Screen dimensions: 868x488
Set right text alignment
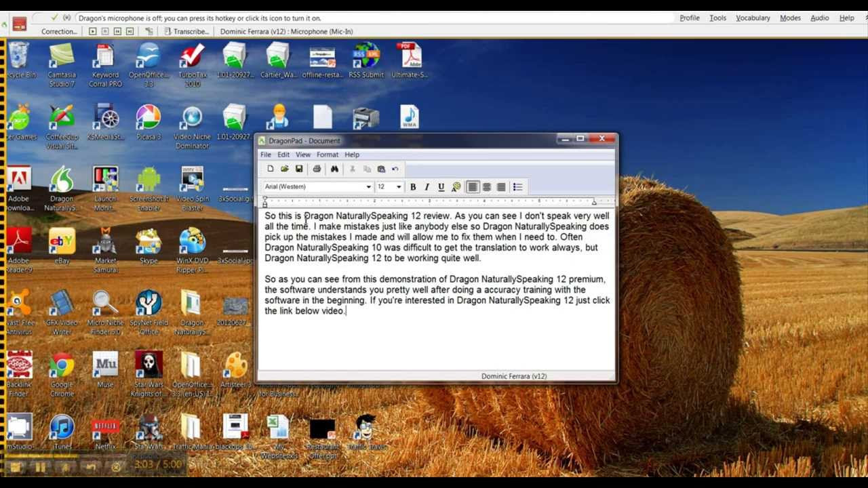click(x=501, y=187)
